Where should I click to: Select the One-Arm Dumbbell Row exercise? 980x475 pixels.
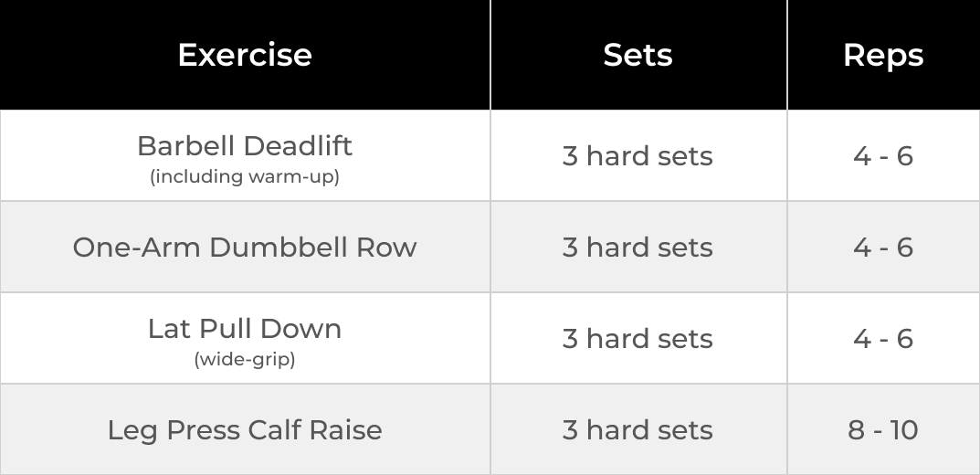pyautogui.click(x=245, y=248)
